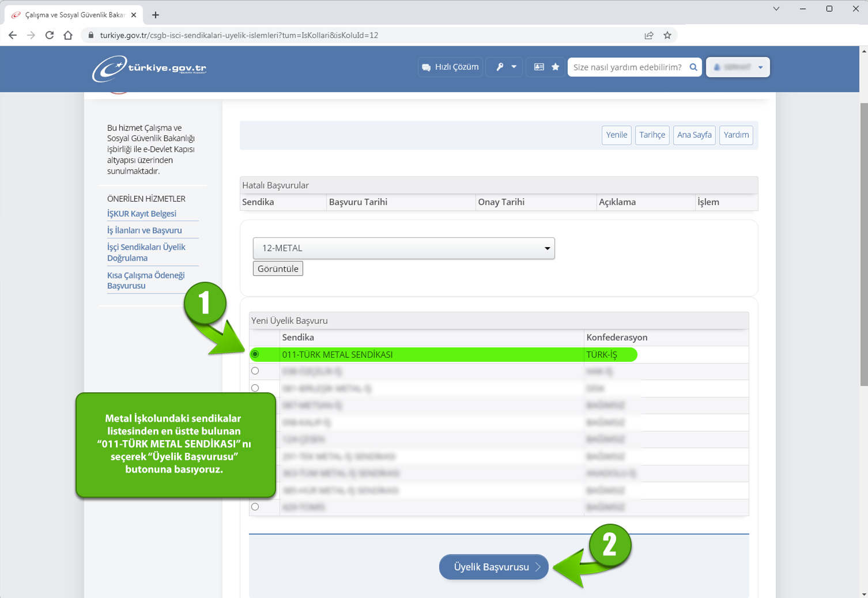Click the türkiye.gov.tr logo
The width and height of the screenshot is (868, 598).
click(149, 69)
